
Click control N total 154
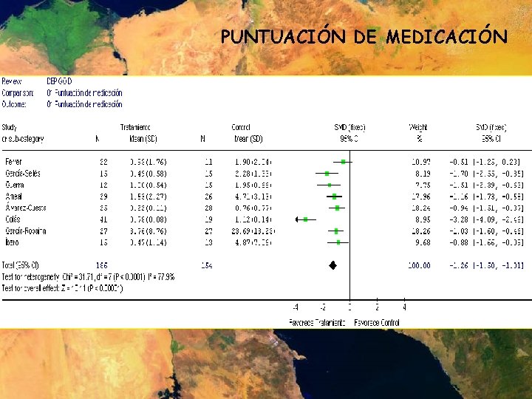tap(207, 265)
